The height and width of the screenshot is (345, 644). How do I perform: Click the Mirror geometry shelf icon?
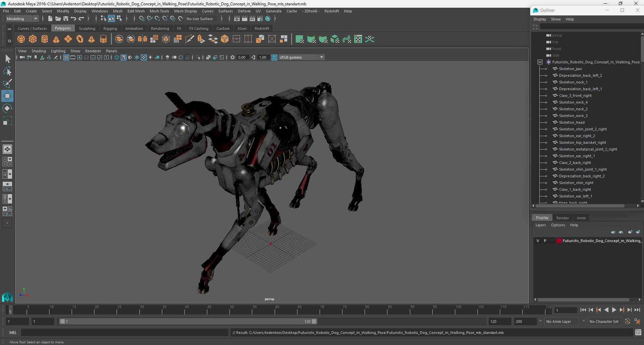click(x=143, y=39)
